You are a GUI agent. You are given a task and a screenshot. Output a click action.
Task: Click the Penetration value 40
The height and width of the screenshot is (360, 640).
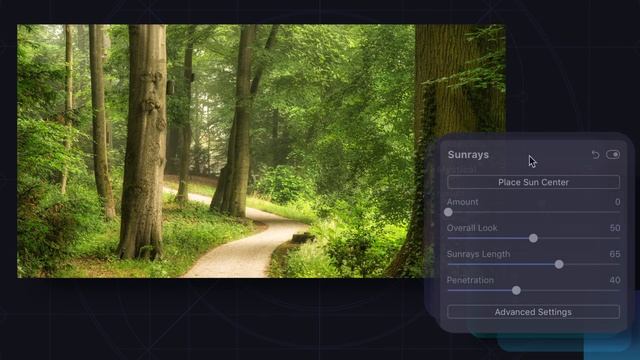[x=615, y=280]
